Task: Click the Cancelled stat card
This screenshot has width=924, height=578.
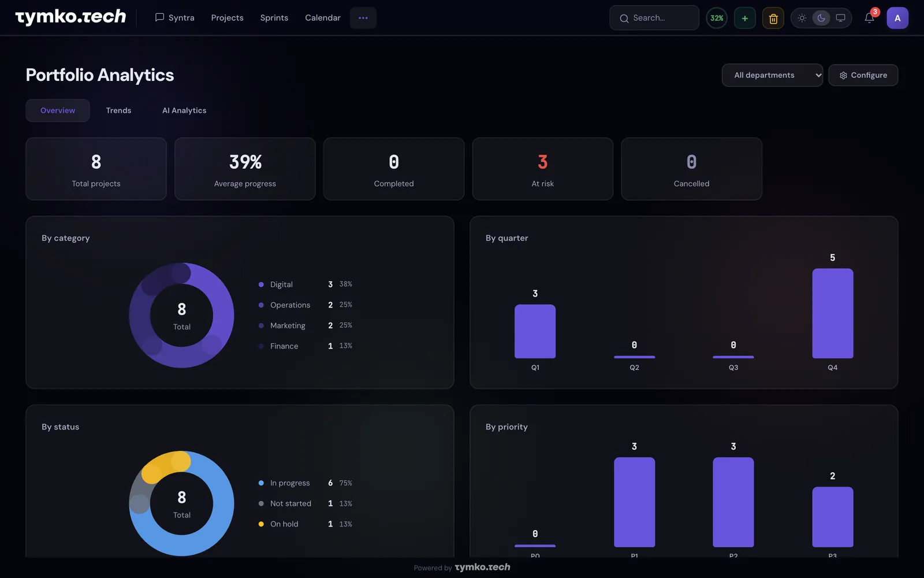Action: (x=691, y=169)
